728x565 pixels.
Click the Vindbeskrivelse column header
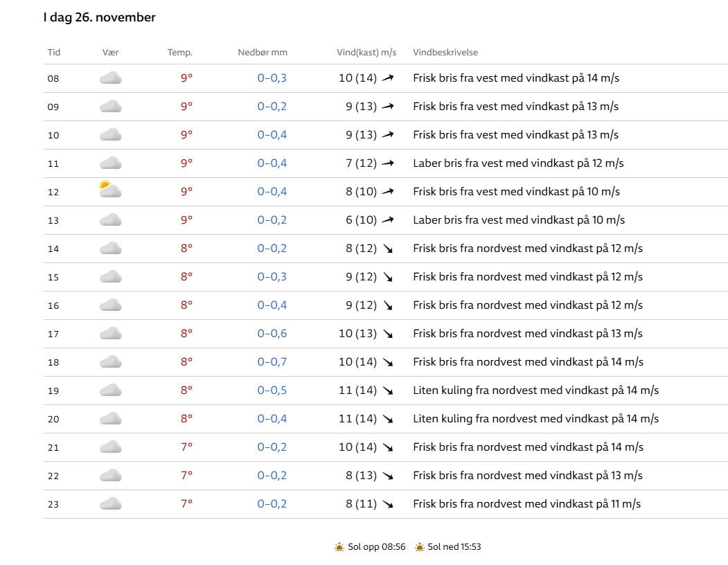coord(445,53)
